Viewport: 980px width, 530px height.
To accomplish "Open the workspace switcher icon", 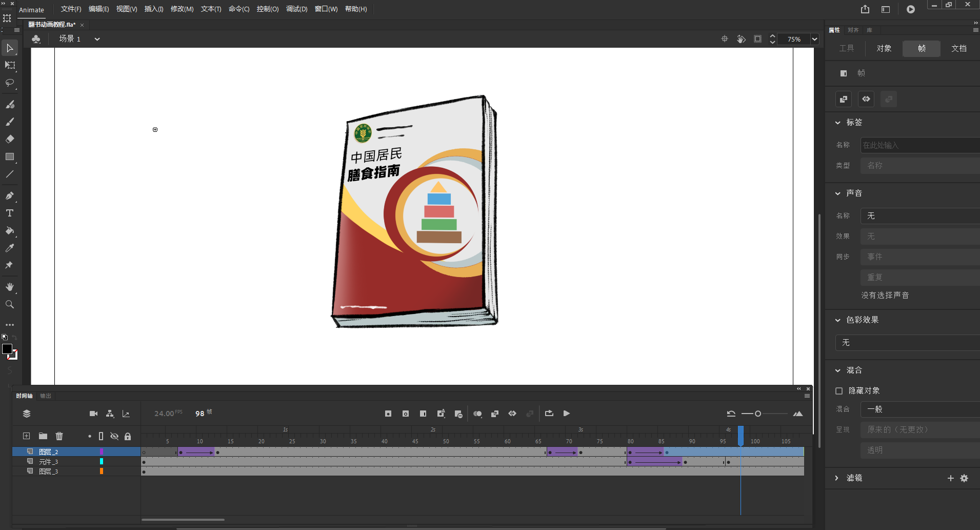I will [x=886, y=9].
